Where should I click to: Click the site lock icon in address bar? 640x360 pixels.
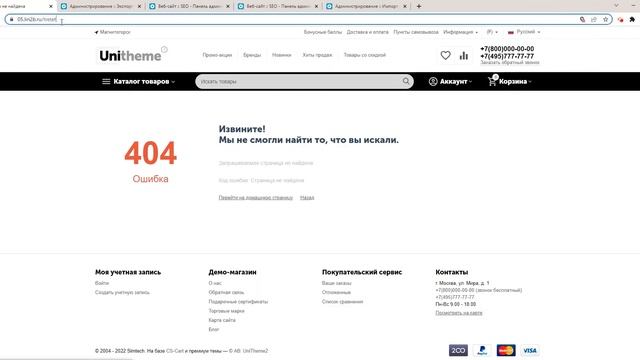11,19
